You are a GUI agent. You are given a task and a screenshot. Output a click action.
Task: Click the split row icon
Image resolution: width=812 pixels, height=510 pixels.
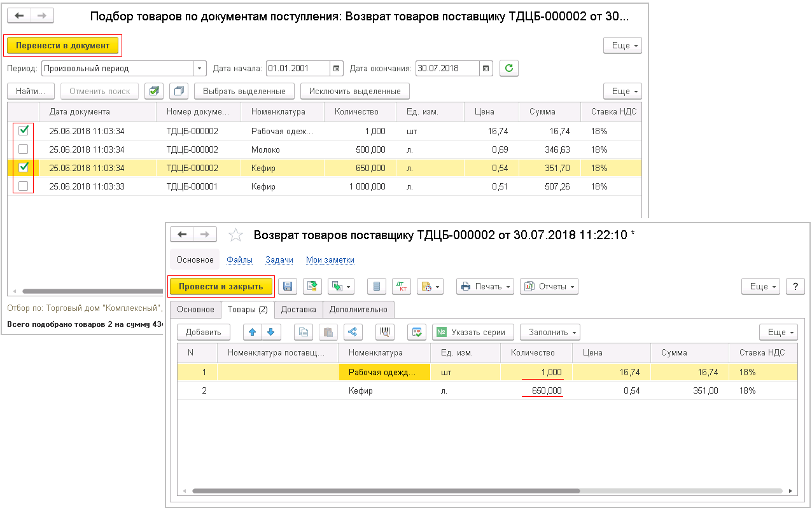(x=353, y=332)
